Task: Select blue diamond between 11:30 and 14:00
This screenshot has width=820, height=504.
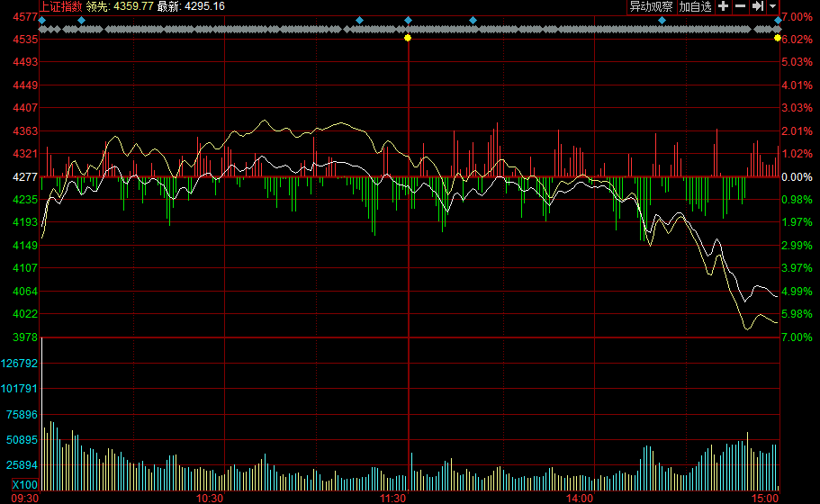Action: tap(473, 21)
